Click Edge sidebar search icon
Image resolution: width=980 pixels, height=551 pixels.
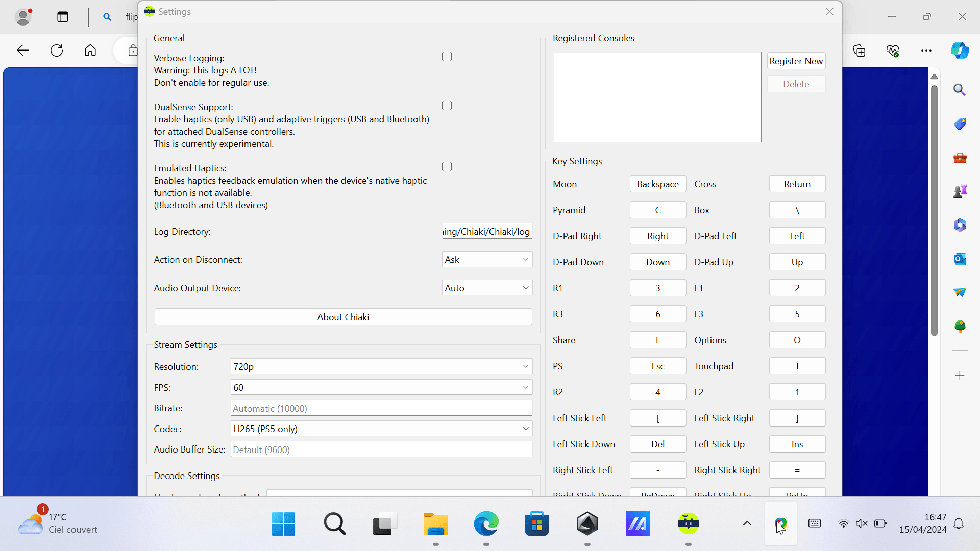pos(960,90)
